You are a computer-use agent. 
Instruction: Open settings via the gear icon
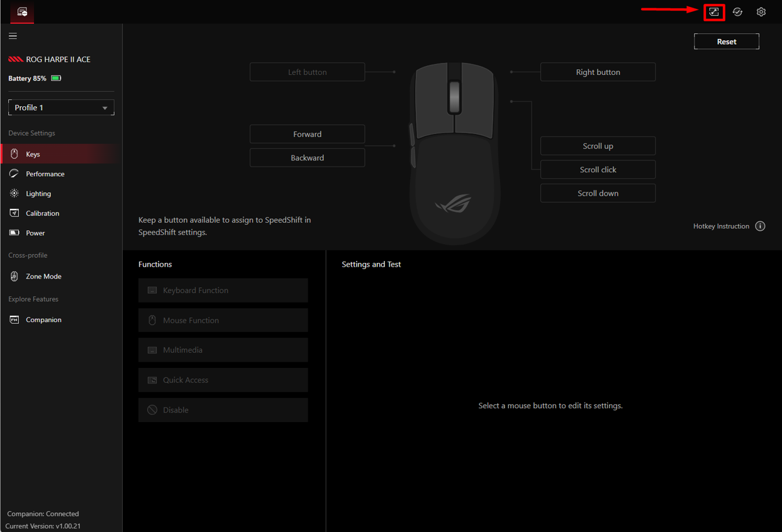(761, 12)
